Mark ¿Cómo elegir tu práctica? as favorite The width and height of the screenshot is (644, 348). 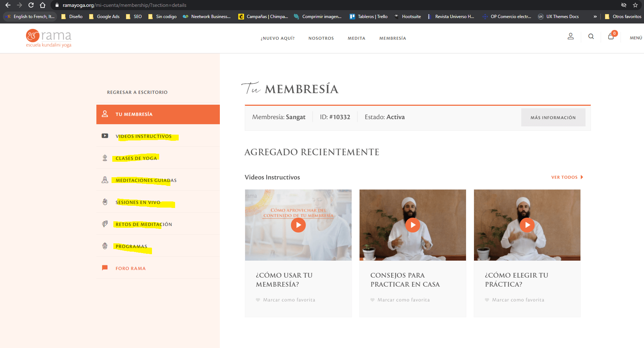(514, 300)
